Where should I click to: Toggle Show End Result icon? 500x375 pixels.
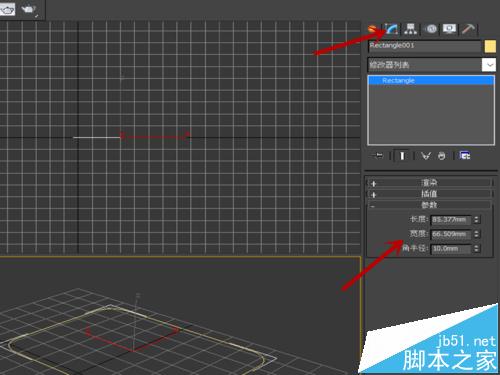402,156
